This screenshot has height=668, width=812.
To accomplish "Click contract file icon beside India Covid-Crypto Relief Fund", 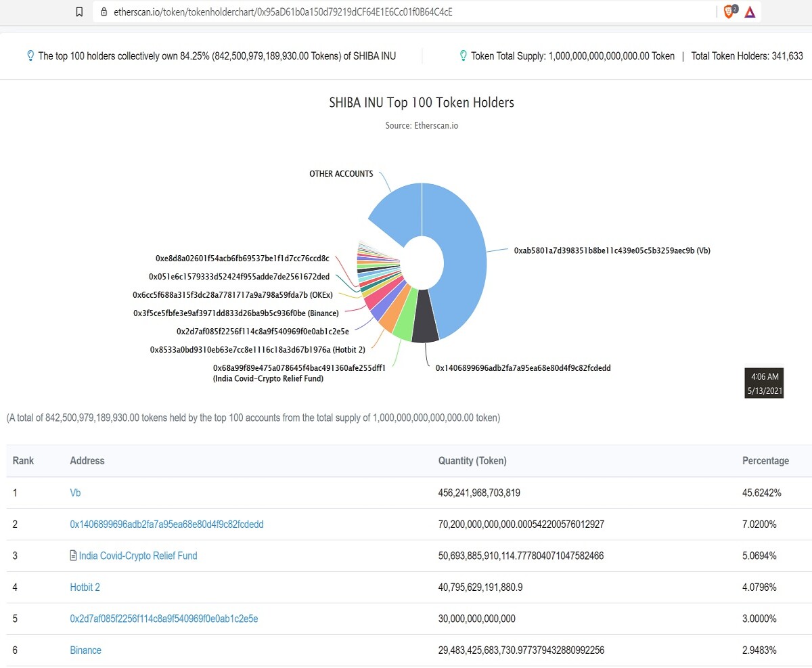I will (x=74, y=556).
